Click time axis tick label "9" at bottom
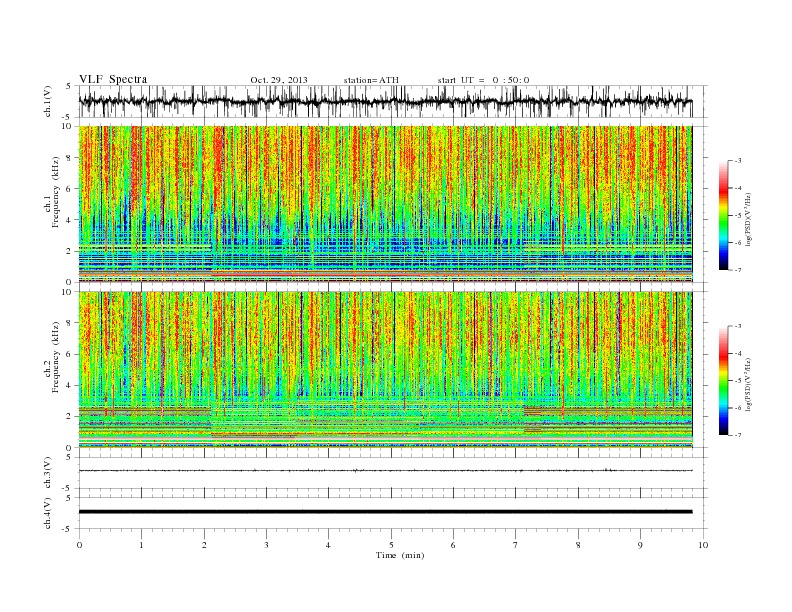Screen dimensions: 792x612 coord(640,545)
